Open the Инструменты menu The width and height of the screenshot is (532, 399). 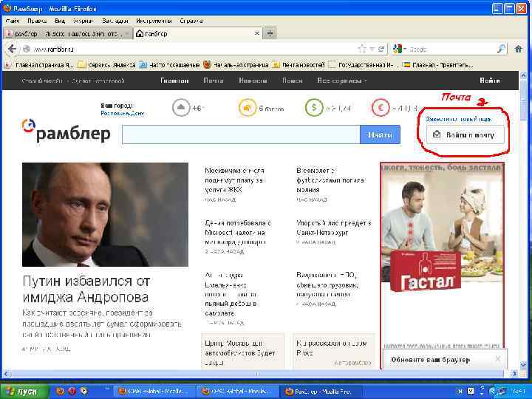click(154, 21)
